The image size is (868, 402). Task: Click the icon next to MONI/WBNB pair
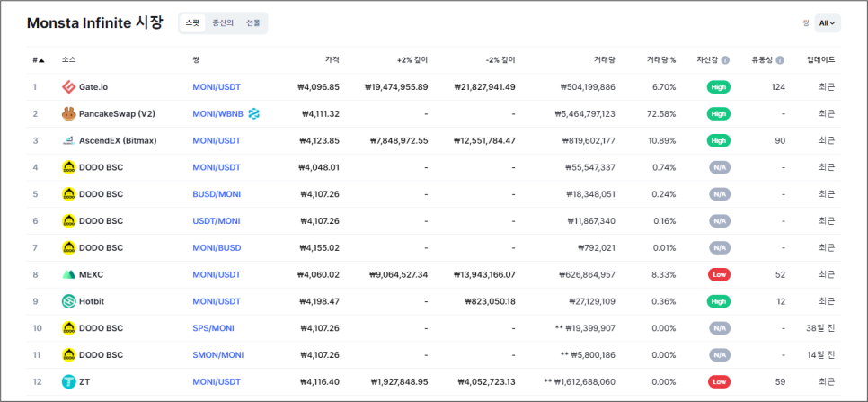pyautogui.click(x=253, y=114)
